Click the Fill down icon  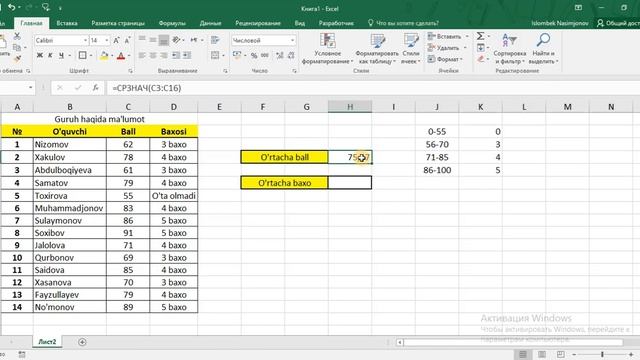[481, 48]
